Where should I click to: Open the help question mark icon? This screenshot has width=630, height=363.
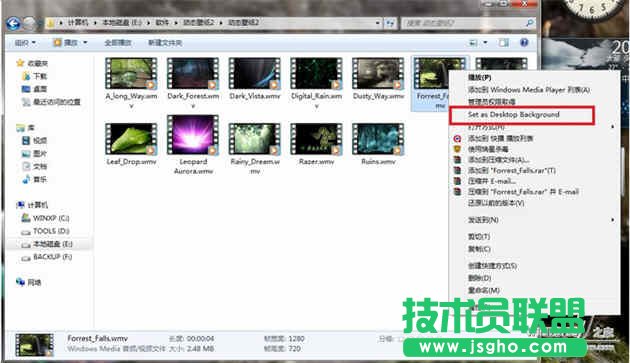(x=524, y=42)
